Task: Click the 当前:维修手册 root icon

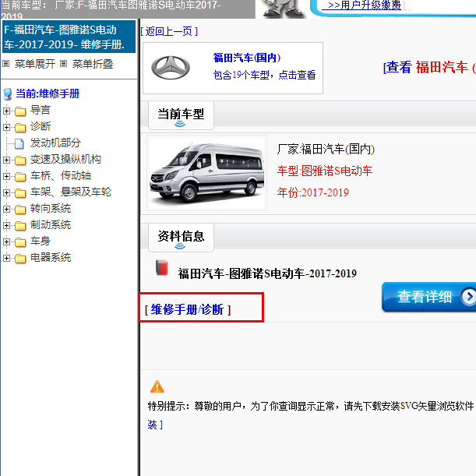Action: point(8,94)
